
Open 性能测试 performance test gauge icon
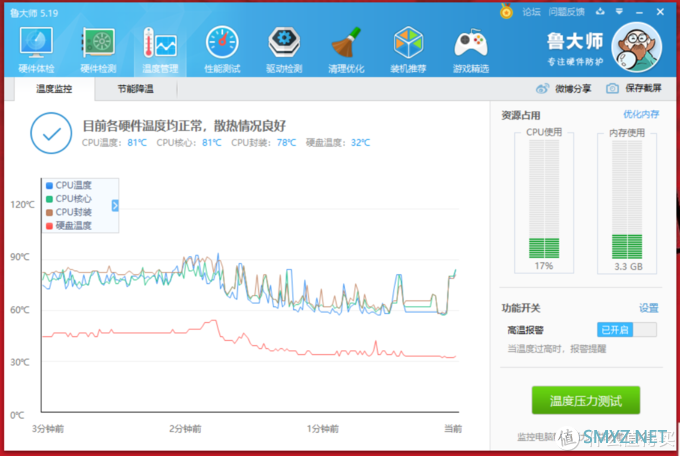pyautogui.click(x=222, y=50)
